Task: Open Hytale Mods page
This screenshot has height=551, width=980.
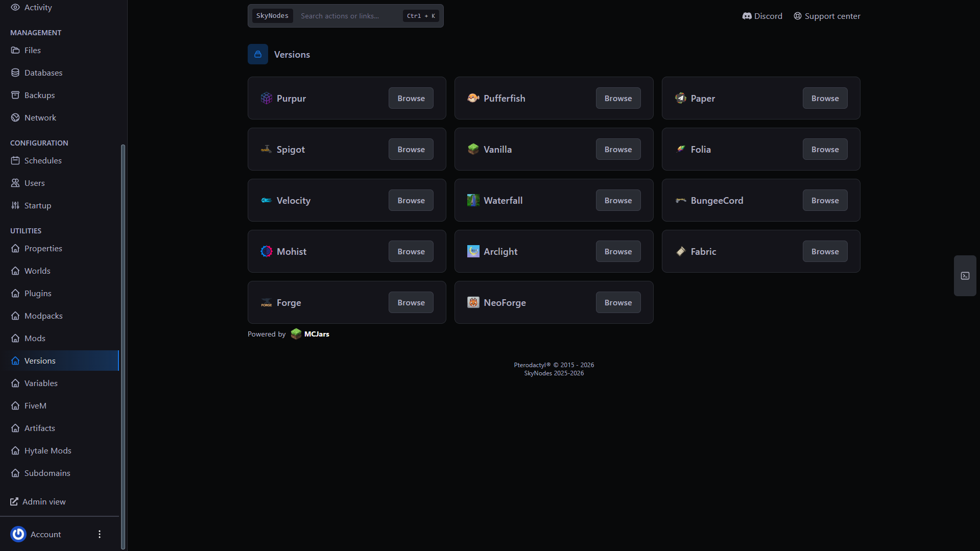Action: tap(59, 450)
